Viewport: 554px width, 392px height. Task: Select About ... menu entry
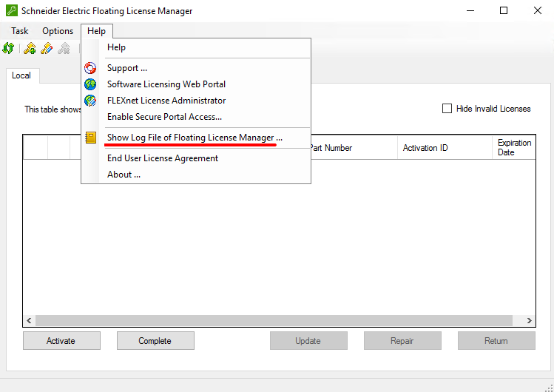click(196, 175)
